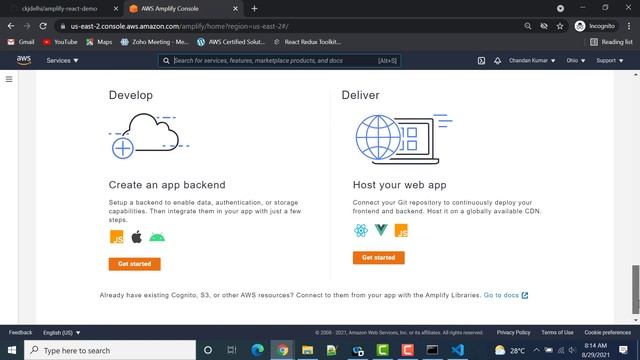Open the Cortana circle icon on the taskbar
Screen dimensions: 640x360
(208, 350)
